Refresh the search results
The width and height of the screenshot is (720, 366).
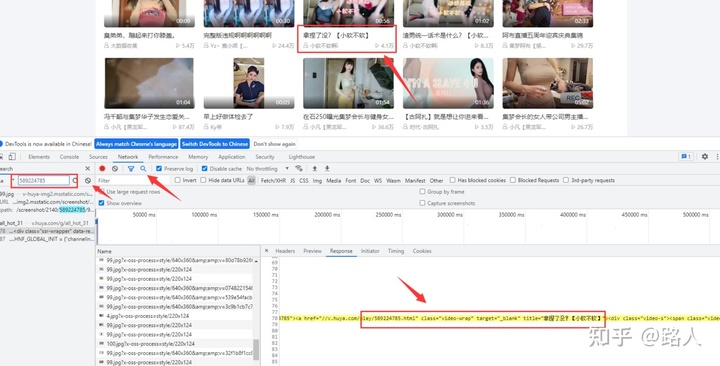coord(75,180)
